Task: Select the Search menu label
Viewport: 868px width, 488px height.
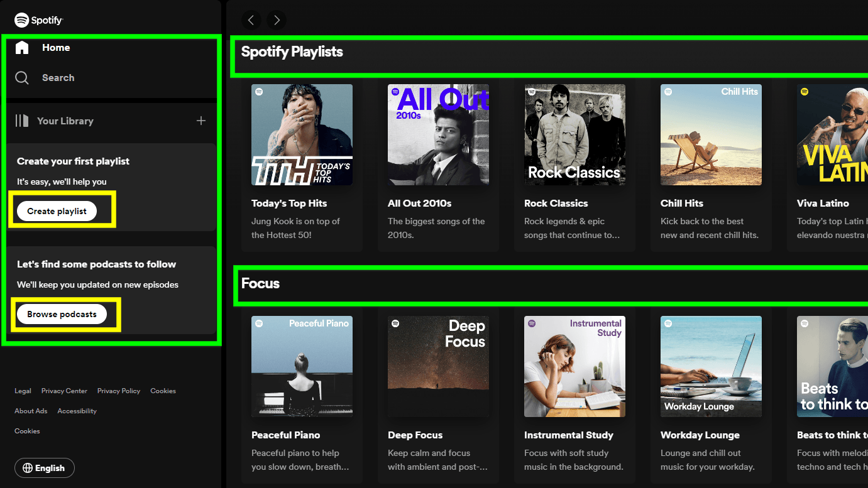Action: 58,78
